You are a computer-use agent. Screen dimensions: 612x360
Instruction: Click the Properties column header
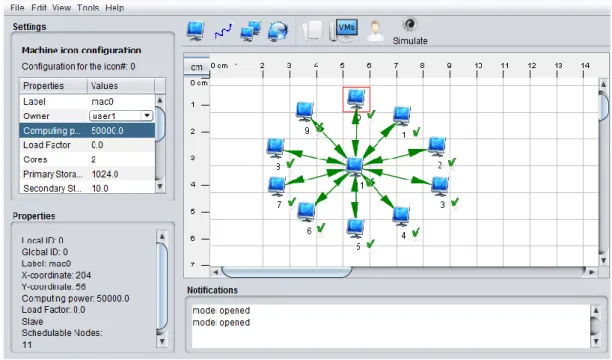tap(54, 86)
